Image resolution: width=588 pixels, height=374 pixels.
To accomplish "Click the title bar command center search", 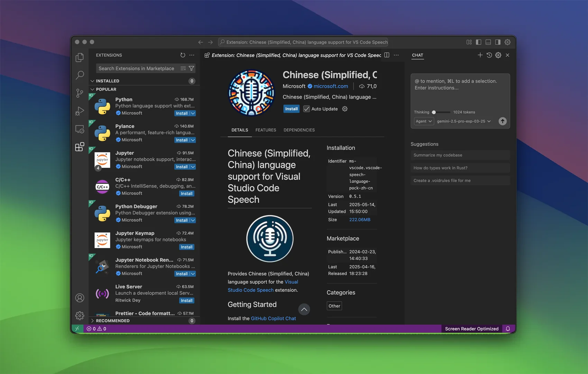I will coord(303,42).
